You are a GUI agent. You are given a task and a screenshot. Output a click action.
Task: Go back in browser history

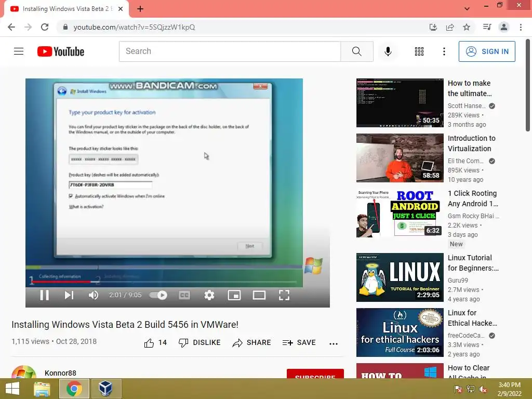[x=11, y=27]
